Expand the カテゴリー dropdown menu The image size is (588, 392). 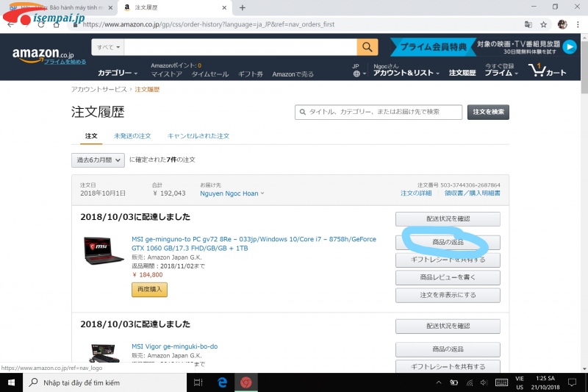tap(118, 73)
